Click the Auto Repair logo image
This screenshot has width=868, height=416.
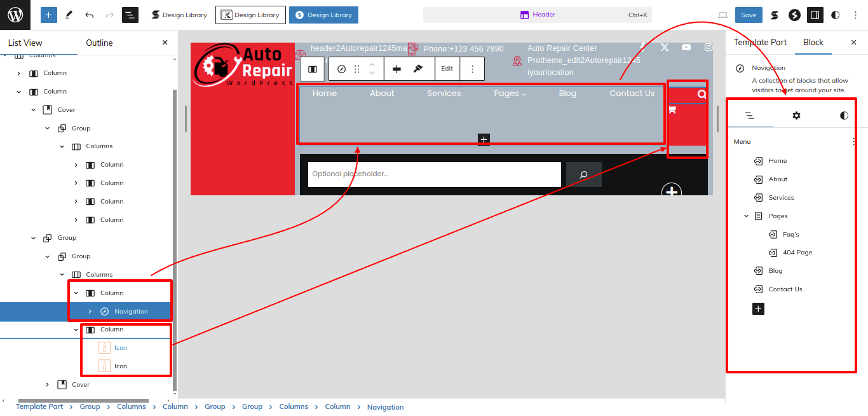click(243, 65)
